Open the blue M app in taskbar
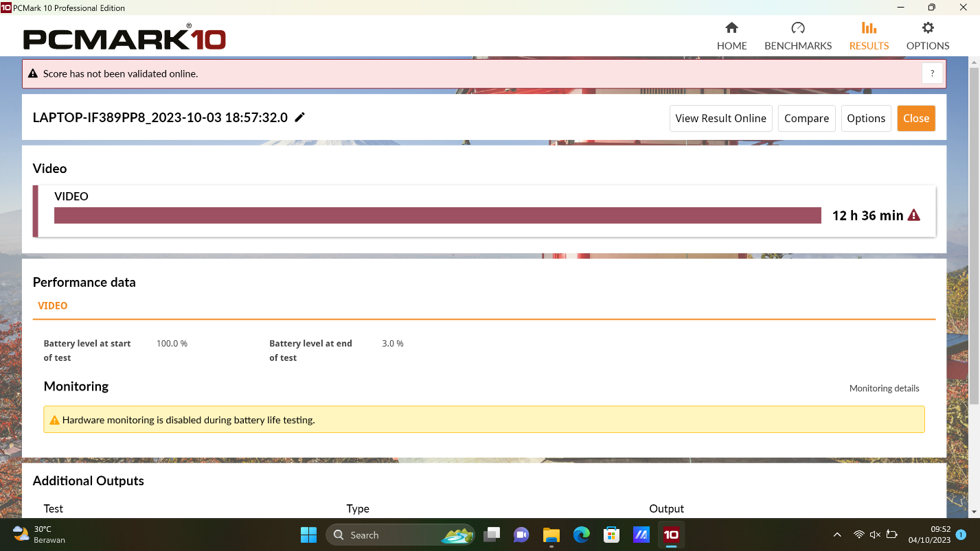Viewport: 980px width, 551px height. click(641, 535)
